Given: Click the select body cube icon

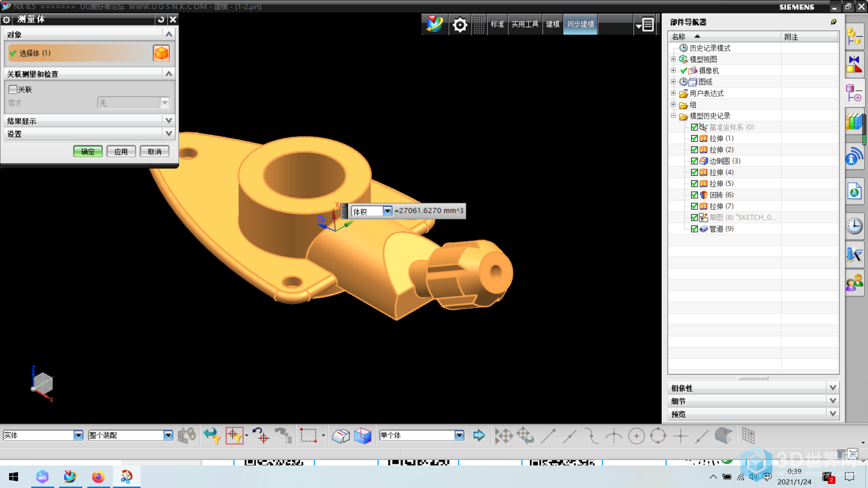Looking at the screenshot, I should click(x=161, y=53).
